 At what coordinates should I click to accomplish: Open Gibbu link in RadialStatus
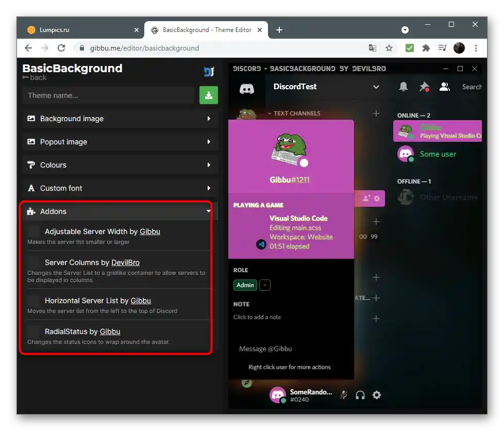coord(110,331)
